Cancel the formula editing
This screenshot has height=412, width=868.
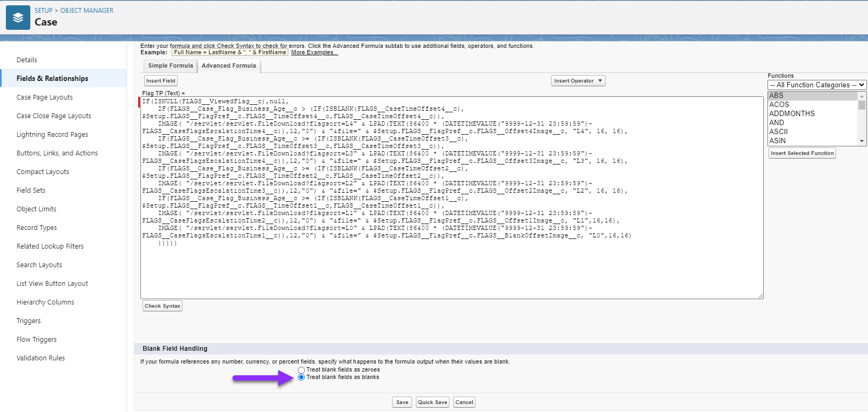pos(464,402)
